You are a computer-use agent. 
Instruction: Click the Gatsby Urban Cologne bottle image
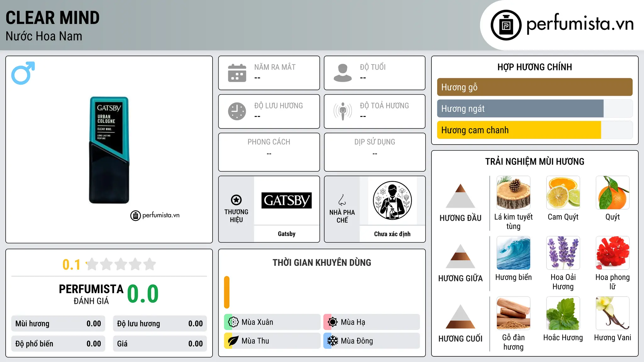point(109,150)
